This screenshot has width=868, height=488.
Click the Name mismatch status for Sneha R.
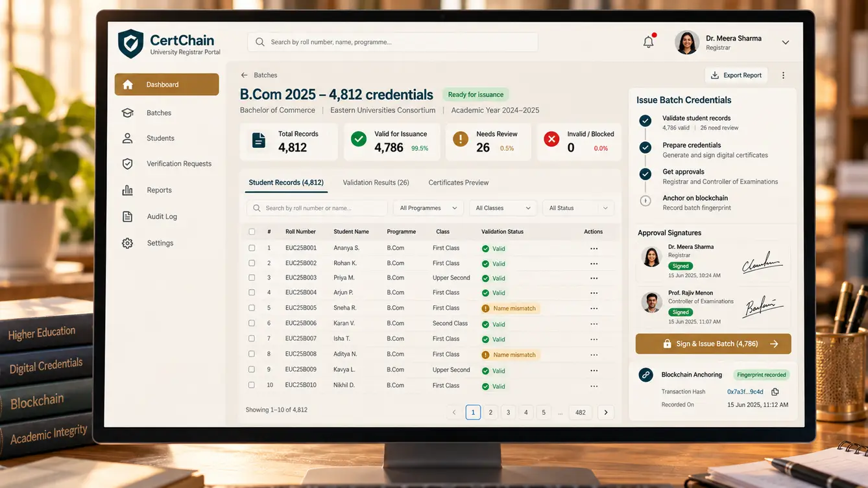(510, 308)
